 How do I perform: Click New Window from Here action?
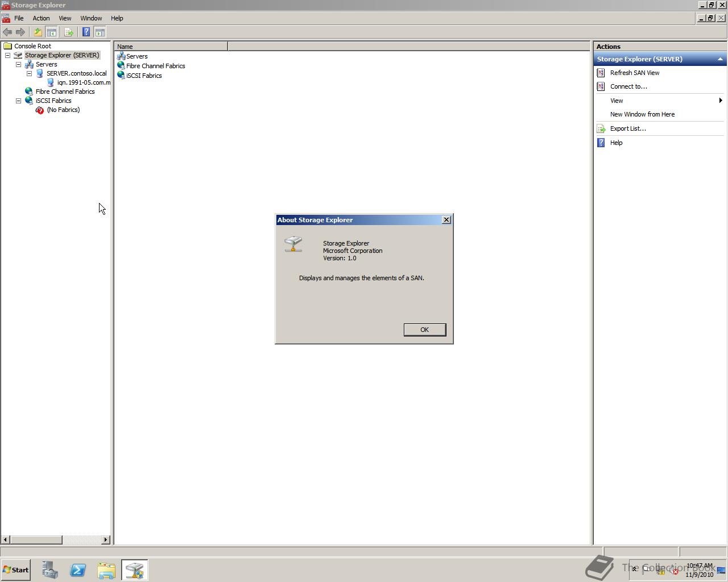[642, 114]
